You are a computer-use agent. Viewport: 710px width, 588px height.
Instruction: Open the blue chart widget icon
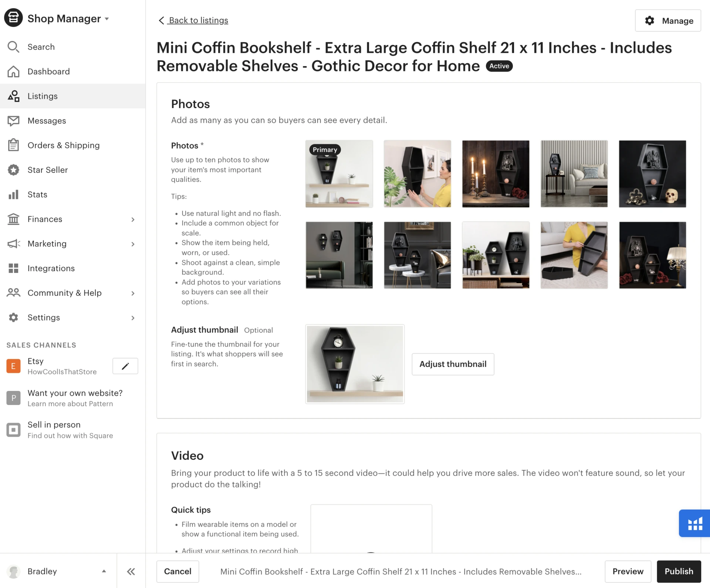(694, 523)
